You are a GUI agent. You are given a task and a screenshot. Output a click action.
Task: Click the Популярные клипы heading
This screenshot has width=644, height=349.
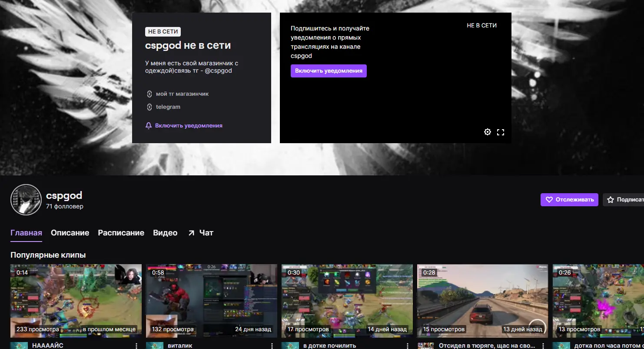click(48, 255)
